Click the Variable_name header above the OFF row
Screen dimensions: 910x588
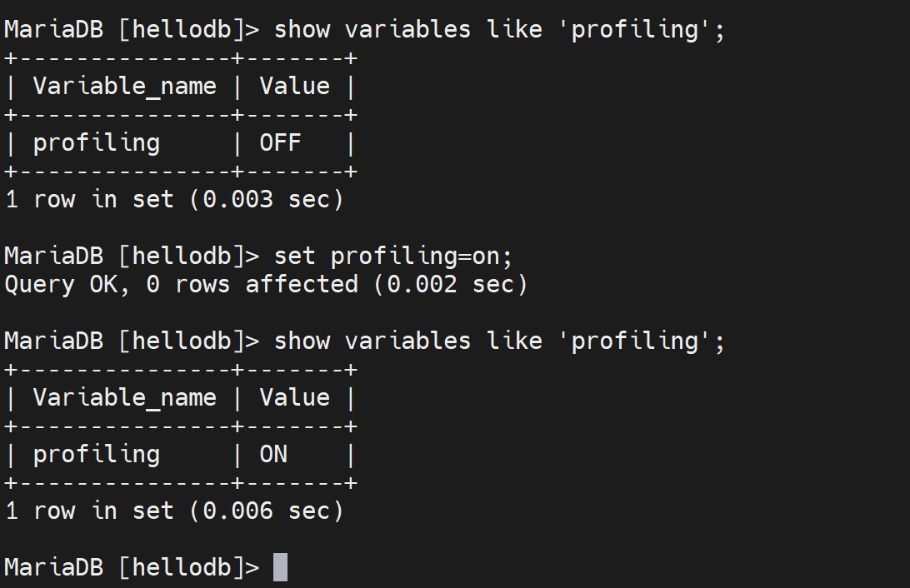click(x=124, y=87)
